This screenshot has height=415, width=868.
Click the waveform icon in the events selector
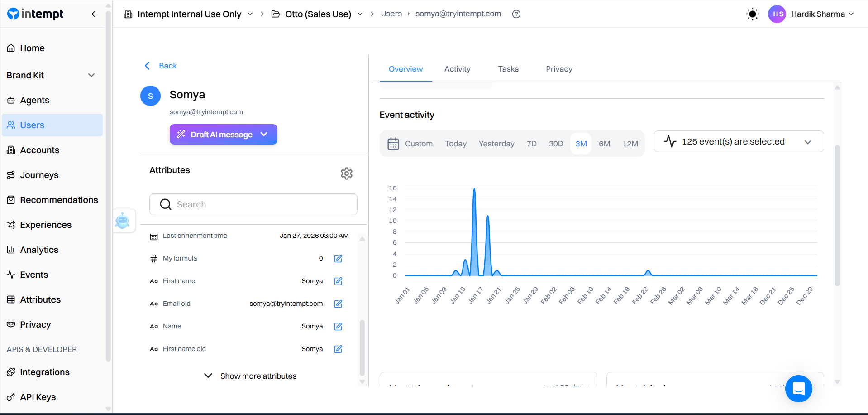click(670, 141)
